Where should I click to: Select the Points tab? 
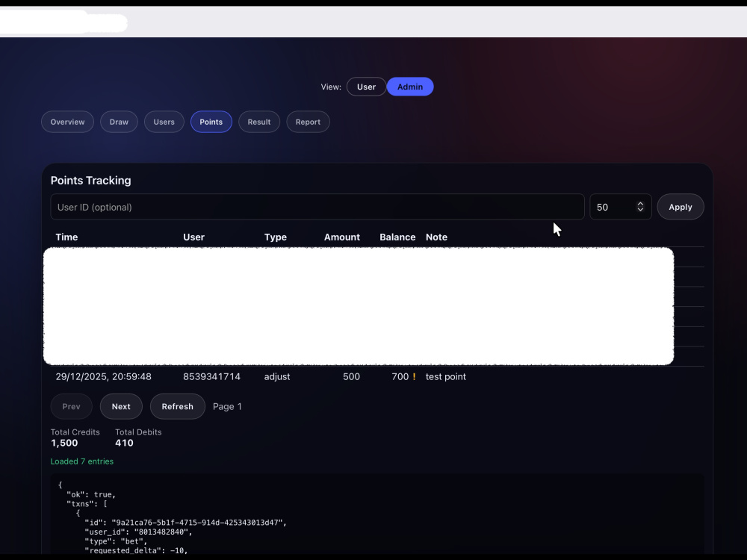(211, 122)
